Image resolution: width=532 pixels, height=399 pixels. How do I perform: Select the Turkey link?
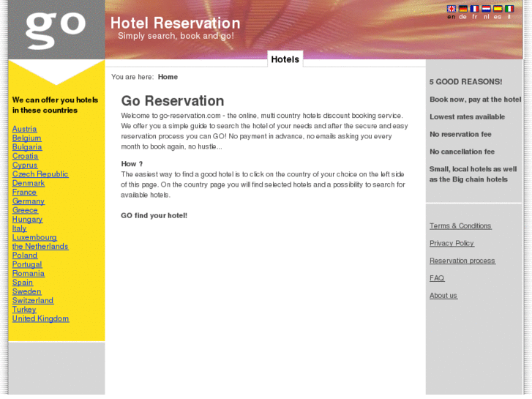click(24, 310)
